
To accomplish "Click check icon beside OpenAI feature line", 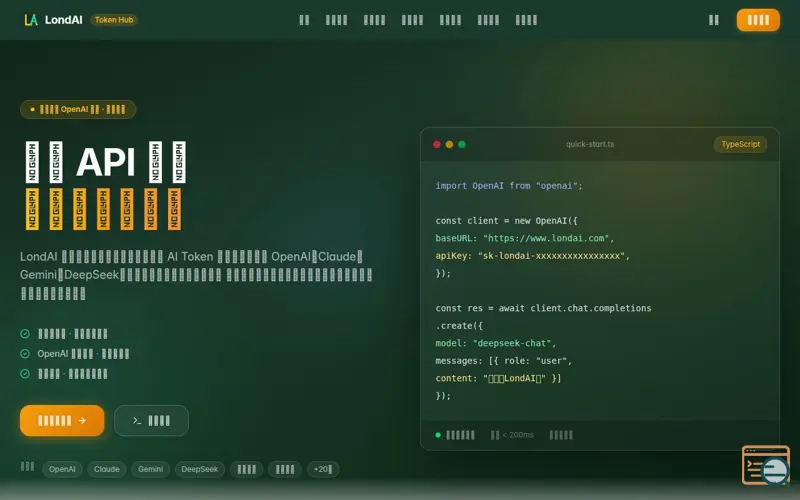I will click(x=25, y=354).
